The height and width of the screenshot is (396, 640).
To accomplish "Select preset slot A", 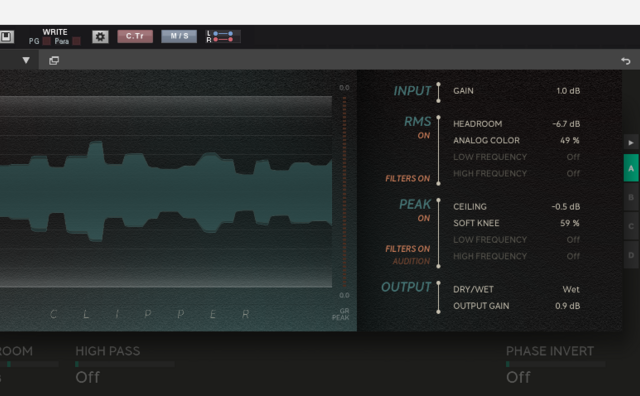I will 631,168.
